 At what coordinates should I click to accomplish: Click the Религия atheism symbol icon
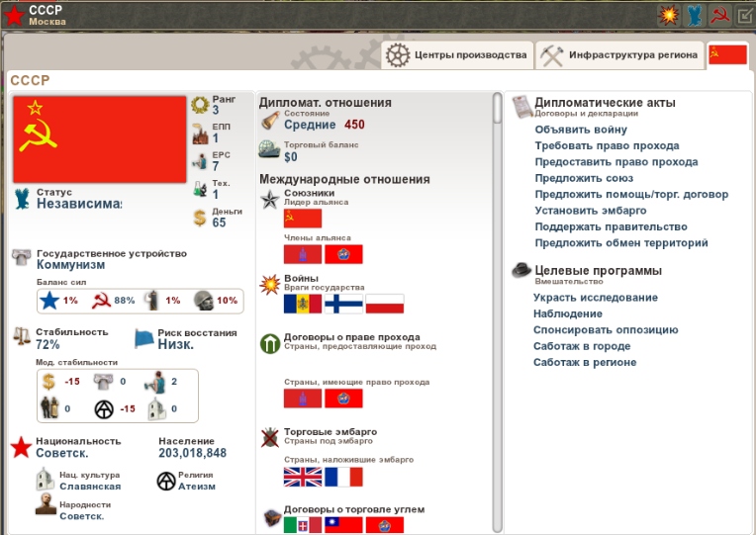click(x=166, y=481)
